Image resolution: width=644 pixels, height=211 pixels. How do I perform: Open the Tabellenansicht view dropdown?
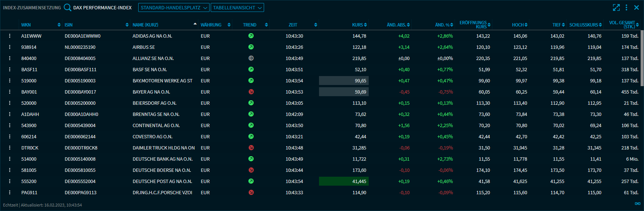click(x=237, y=7)
